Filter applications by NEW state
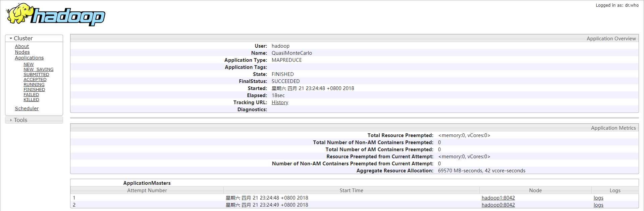The height and width of the screenshot is (211, 644). click(29, 65)
